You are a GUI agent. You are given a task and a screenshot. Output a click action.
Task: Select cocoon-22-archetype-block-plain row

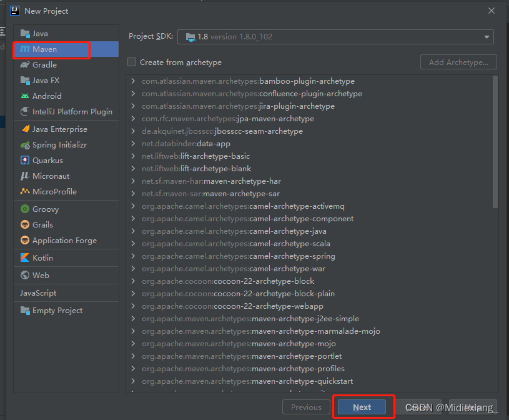[x=239, y=294]
